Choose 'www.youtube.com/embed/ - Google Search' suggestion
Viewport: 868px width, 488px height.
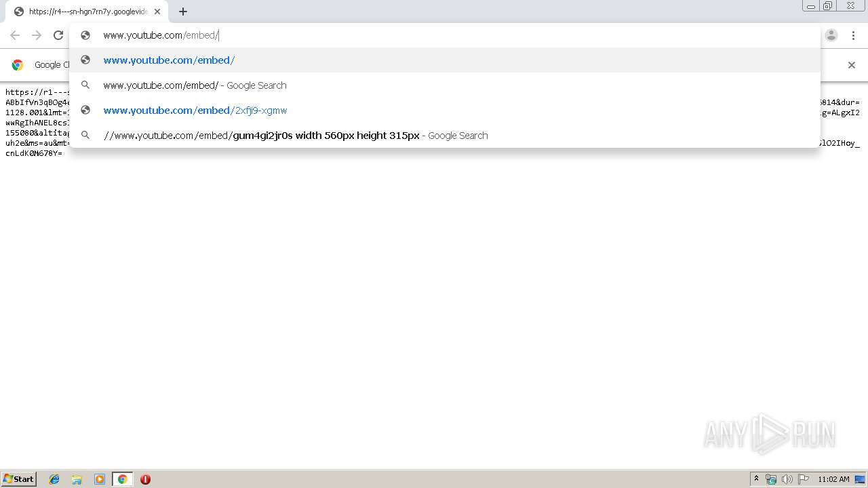pos(444,85)
